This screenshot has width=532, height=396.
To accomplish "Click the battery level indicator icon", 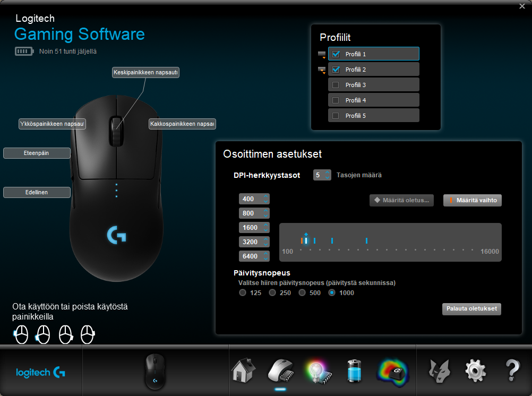I will (24, 51).
